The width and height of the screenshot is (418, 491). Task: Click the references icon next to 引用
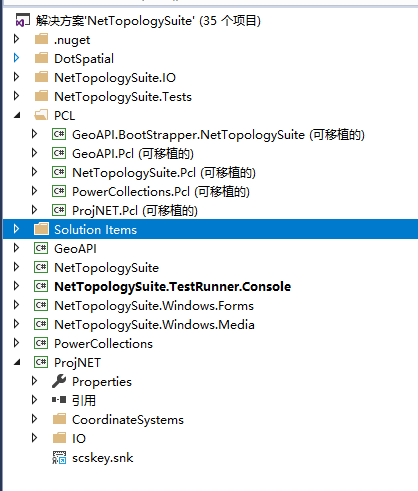point(59,400)
